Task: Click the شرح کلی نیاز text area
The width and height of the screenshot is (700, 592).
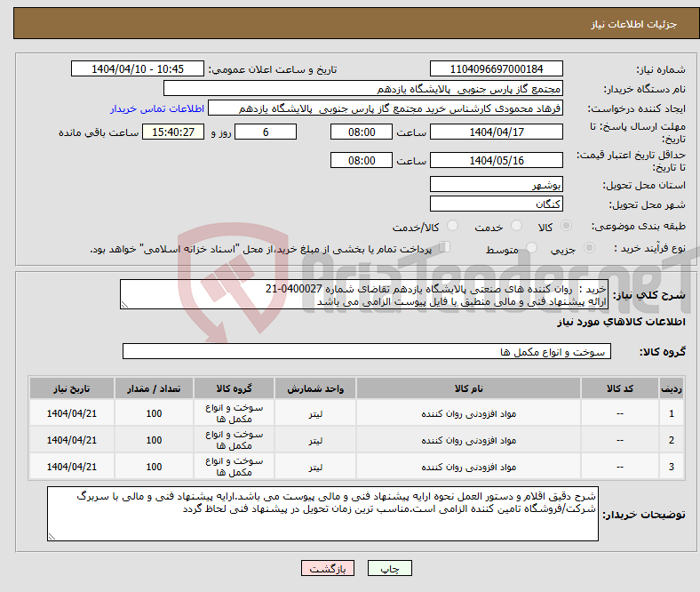Action: click(364, 294)
